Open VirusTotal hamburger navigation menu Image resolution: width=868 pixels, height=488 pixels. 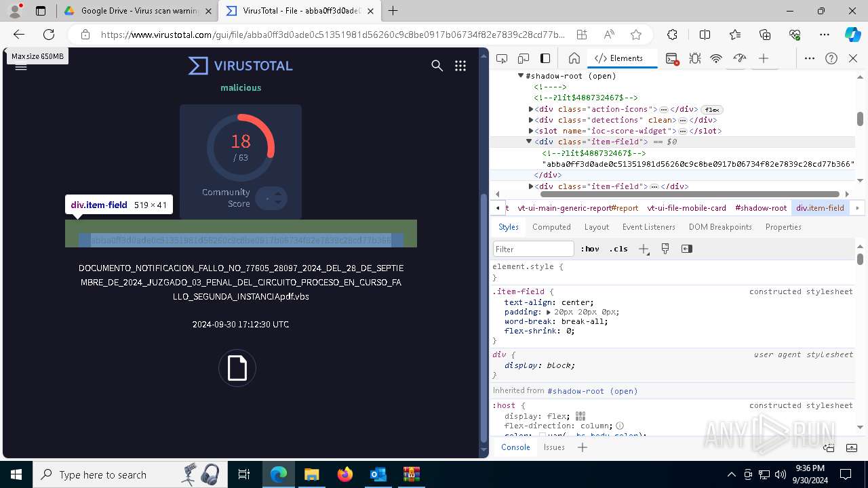(x=21, y=67)
